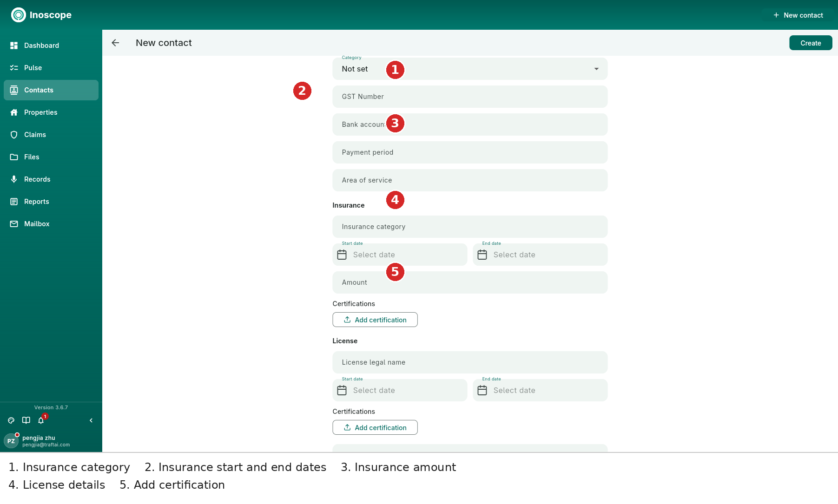The image size is (838, 504).
Task: Click the Inoscope logo icon
Action: pos(19,15)
